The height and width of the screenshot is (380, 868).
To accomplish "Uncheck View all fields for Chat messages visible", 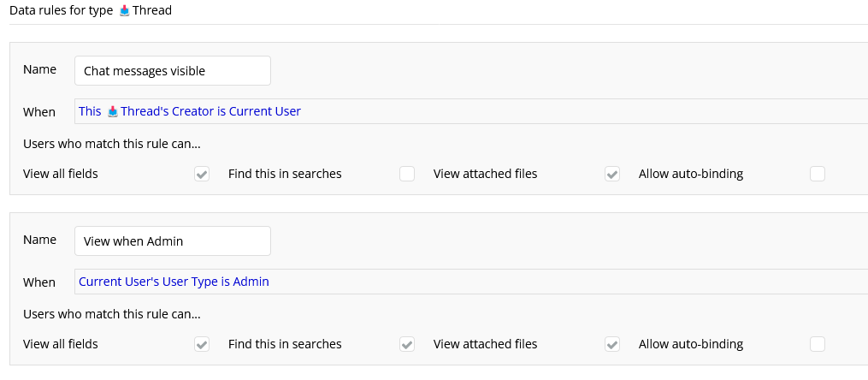I will coord(202,174).
